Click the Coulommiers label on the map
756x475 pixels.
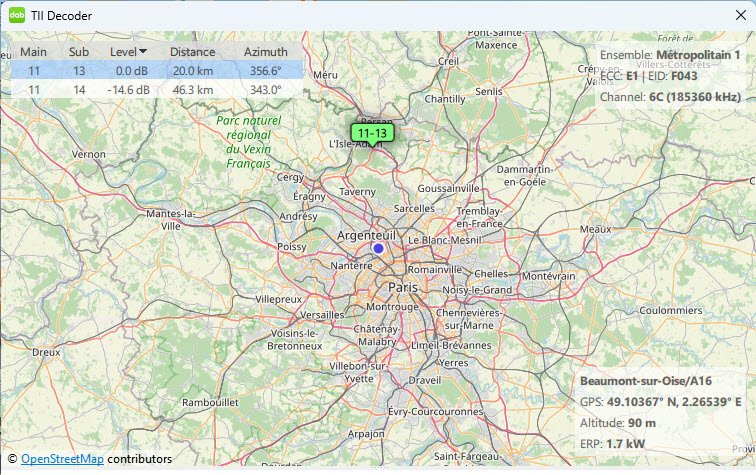click(671, 311)
